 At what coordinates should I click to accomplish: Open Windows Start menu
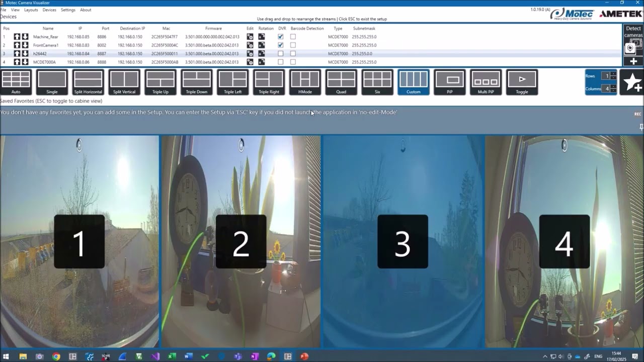coord(6,356)
